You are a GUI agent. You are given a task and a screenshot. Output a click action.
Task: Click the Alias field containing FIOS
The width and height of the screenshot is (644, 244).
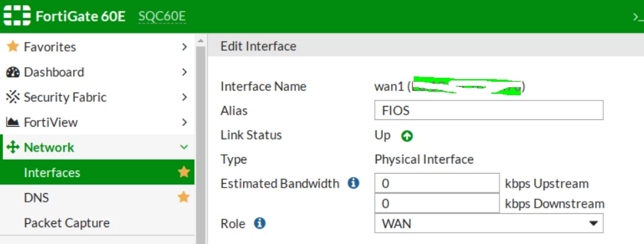489,111
